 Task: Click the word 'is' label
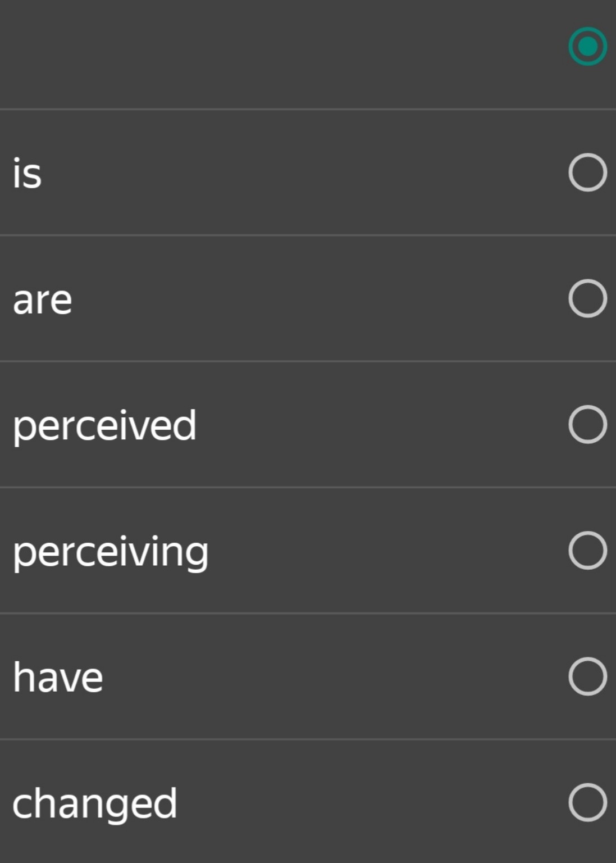(x=27, y=173)
